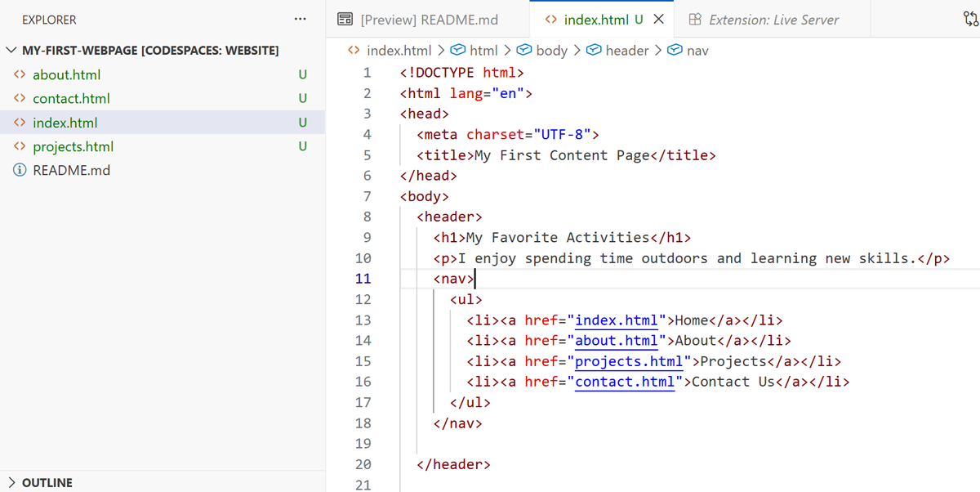The width and height of the screenshot is (980, 492).
Task: Click line number 1 in the gutter
Action: pyautogui.click(x=367, y=73)
